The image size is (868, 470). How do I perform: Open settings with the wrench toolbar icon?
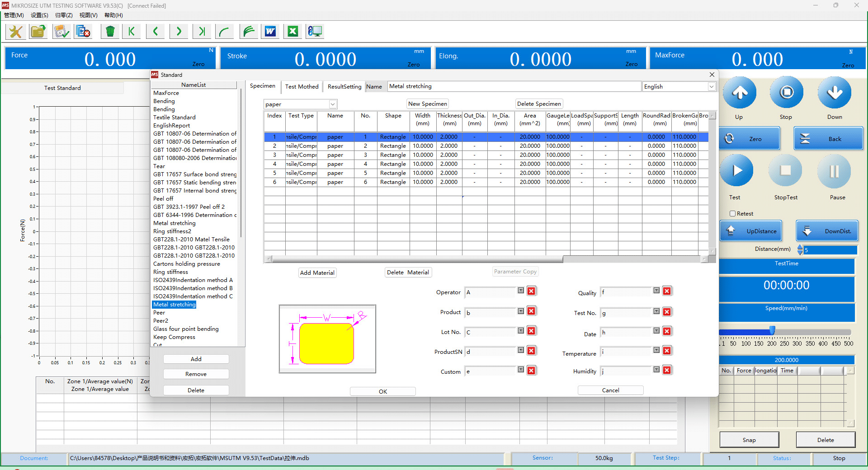point(16,32)
